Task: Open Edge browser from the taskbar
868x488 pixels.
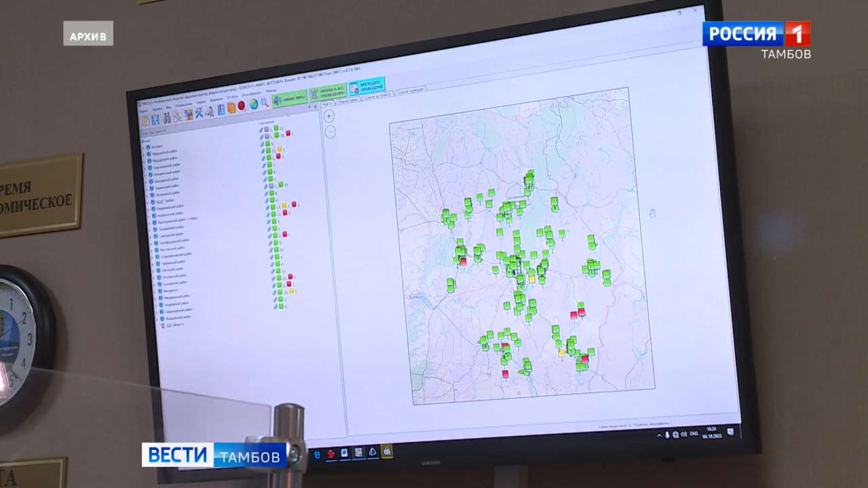Action: click(x=317, y=454)
